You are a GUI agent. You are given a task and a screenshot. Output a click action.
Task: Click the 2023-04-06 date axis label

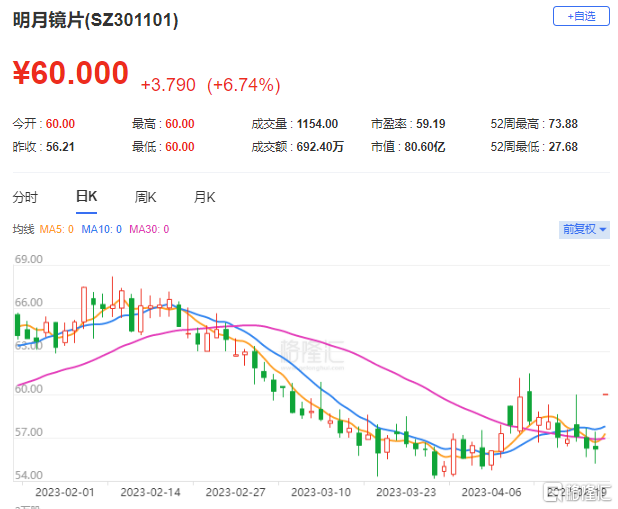(x=491, y=492)
